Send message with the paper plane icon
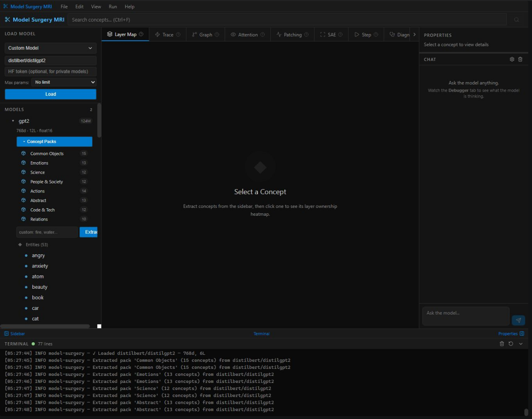The image size is (532, 419). (518, 320)
